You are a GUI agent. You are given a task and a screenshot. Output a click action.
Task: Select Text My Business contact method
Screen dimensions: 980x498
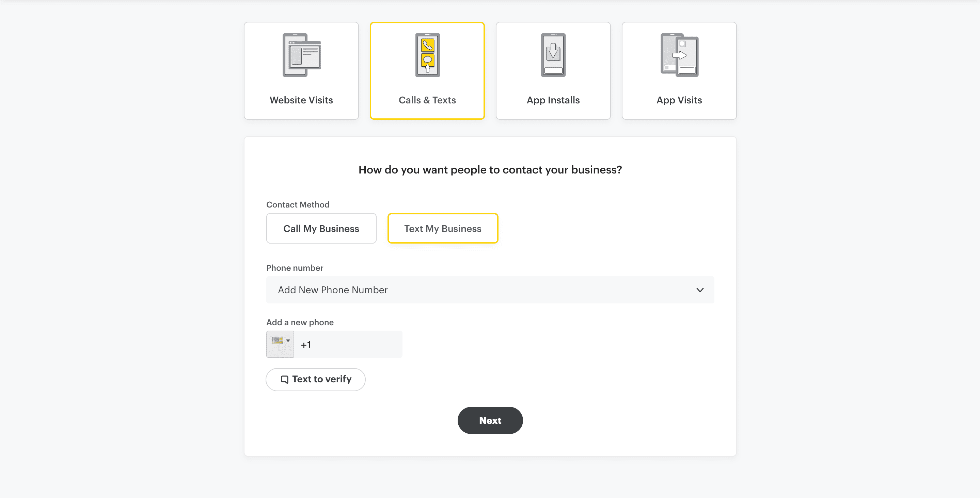pos(442,229)
